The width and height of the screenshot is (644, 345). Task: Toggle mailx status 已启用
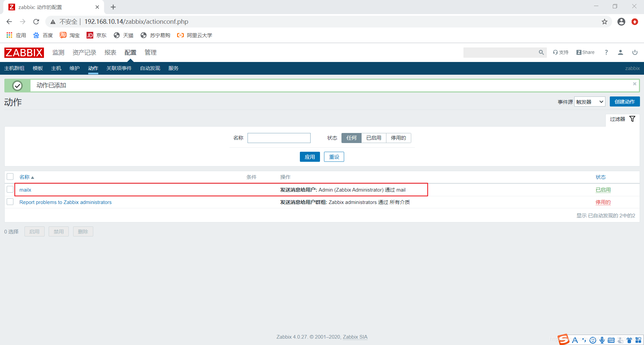coord(603,190)
